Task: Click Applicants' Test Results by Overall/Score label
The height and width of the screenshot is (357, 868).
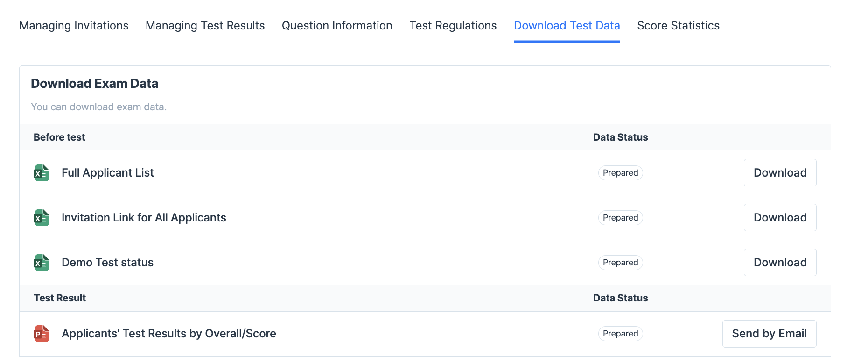Action: 168,334
